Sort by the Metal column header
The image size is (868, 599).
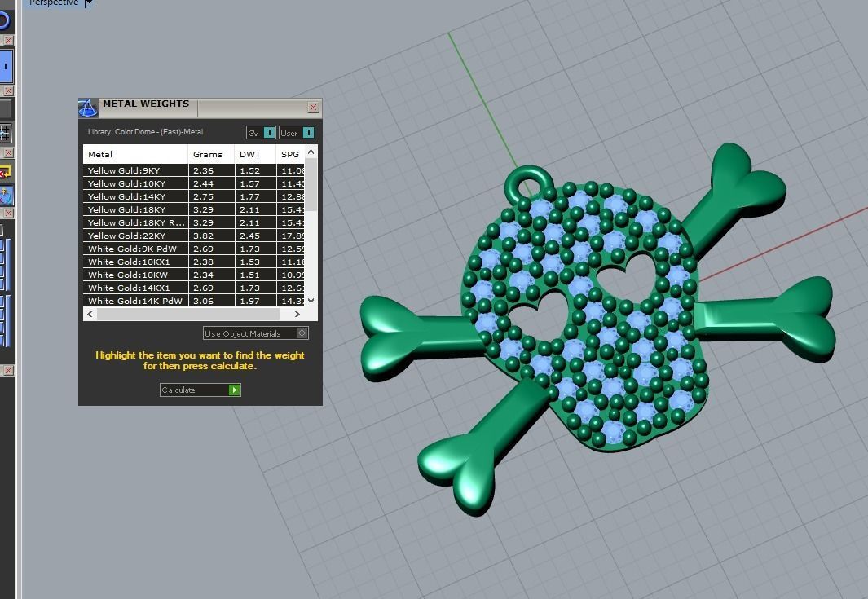[135, 155]
